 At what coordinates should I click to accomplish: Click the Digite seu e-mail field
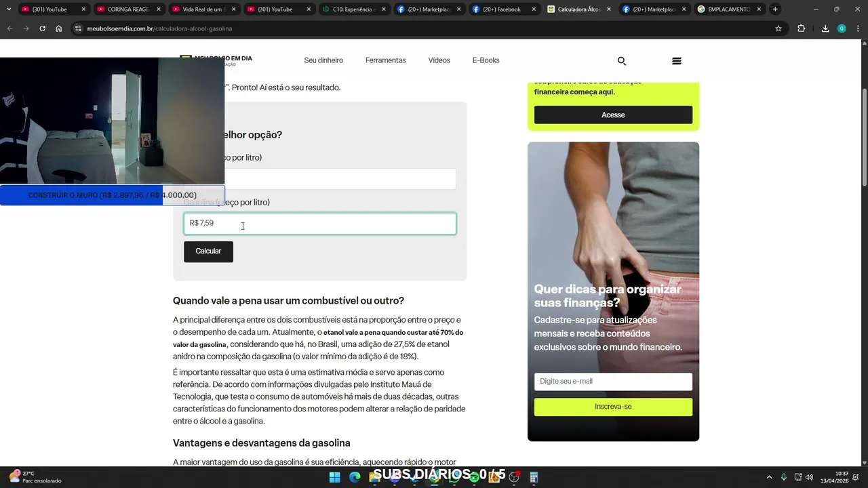[x=613, y=382]
